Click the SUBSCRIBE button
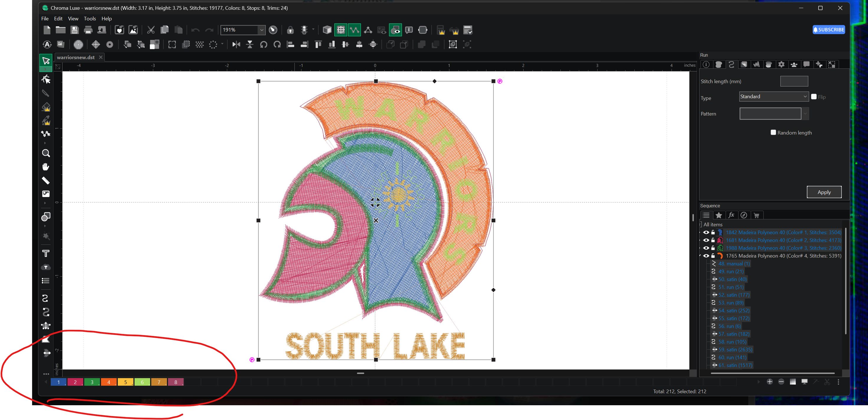The width and height of the screenshot is (868, 420). coord(828,30)
